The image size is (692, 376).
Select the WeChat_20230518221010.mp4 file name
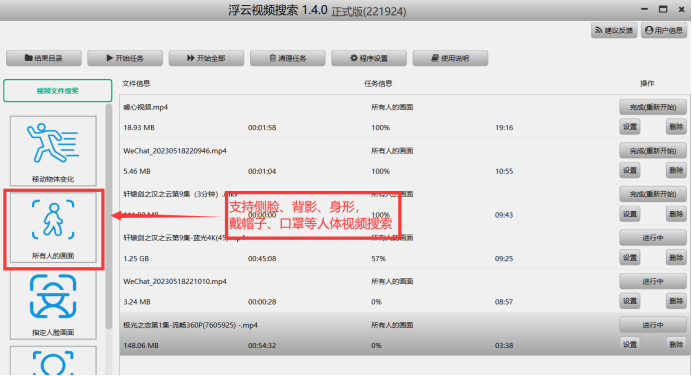175,282
